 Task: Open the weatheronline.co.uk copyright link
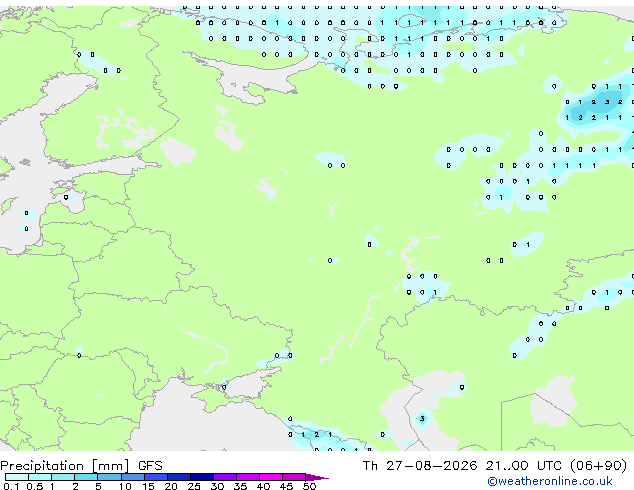point(550,481)
